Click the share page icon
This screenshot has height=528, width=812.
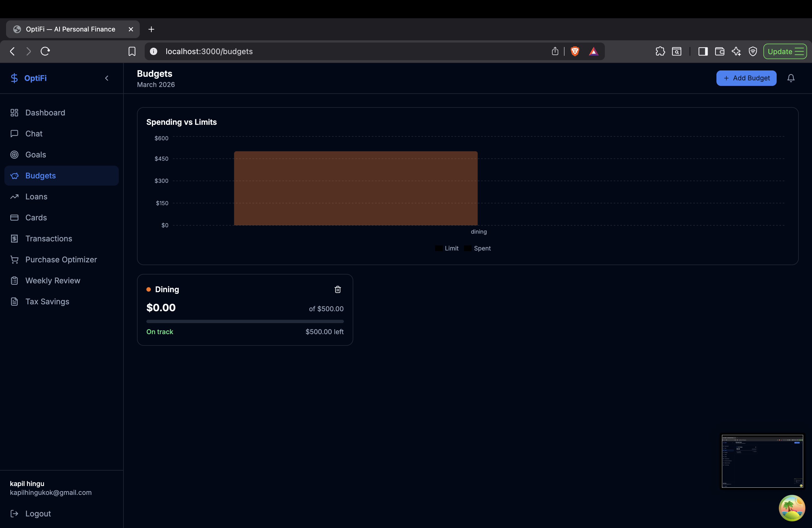pos(555,51)
